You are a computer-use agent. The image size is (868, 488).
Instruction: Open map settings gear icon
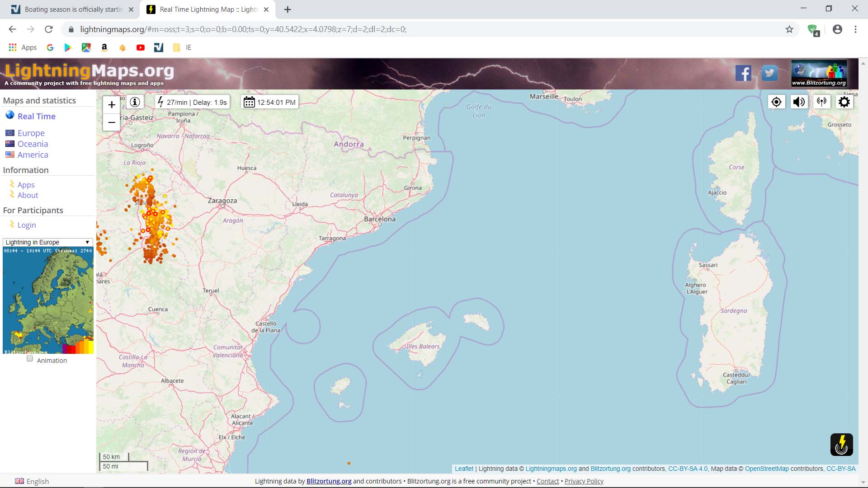[844, 102]
